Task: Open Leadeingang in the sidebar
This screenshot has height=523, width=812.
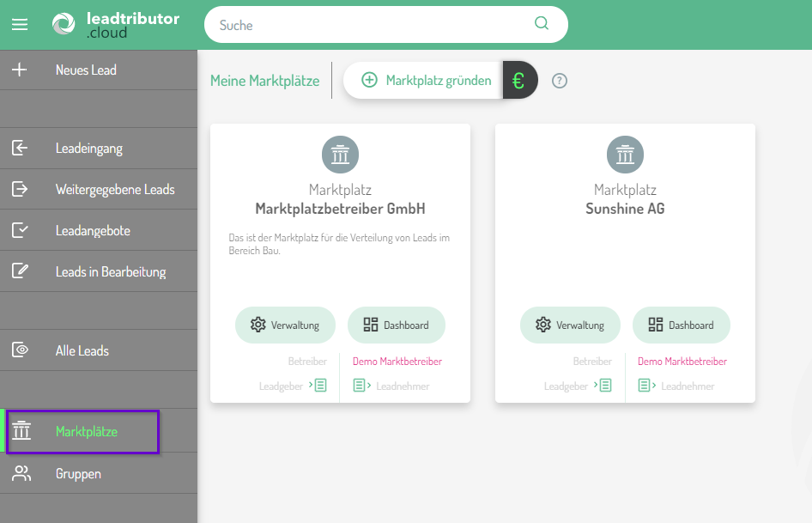Action: pos(89,149)
